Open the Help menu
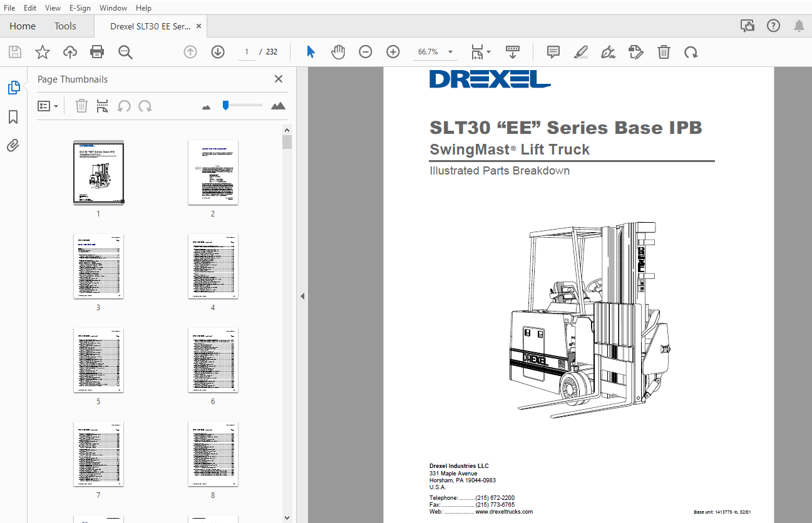Viewport: 812px width, 523px height. coord(143,8)
